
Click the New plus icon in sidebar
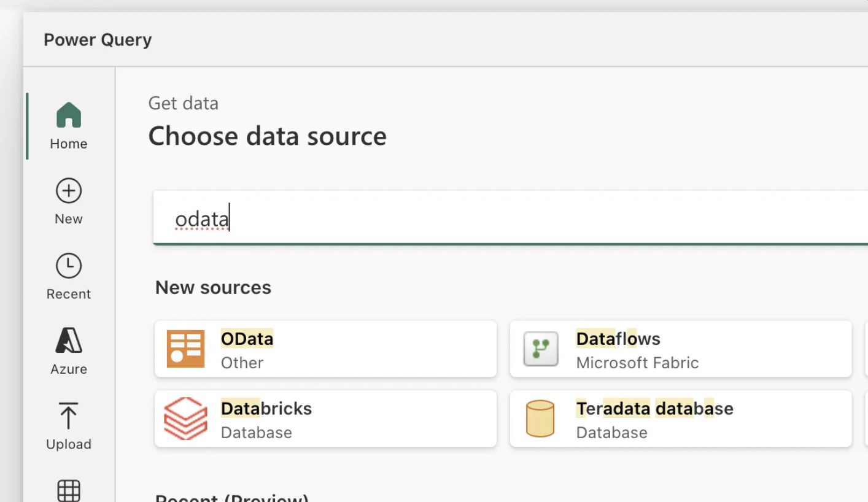pyautogui.click(x=69, y=191)
